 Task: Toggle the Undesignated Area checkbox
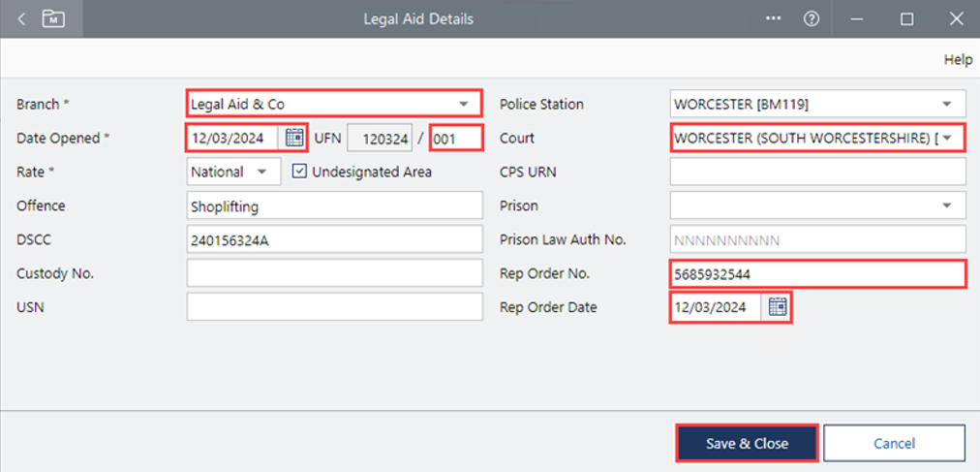299,172
